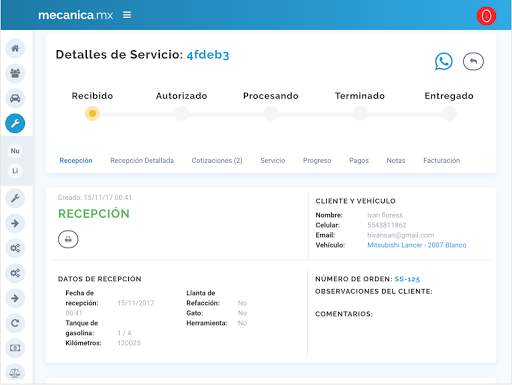Go to Home sidebar icon

point(15,48)
